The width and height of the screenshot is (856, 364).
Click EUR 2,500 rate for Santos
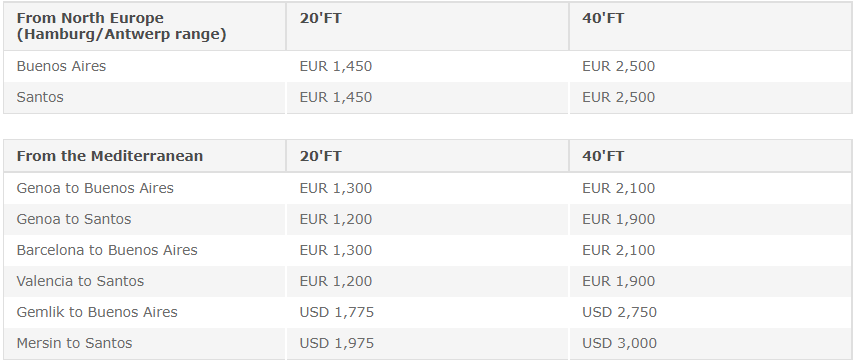click(x=619, y=97)
